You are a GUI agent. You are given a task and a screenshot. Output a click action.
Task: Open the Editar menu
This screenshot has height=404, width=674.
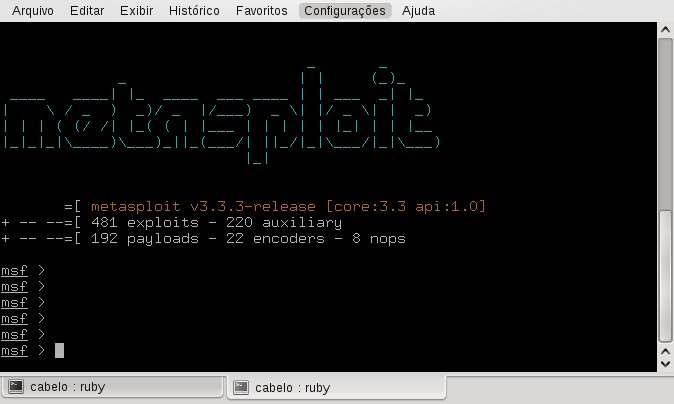coord(87,11)
